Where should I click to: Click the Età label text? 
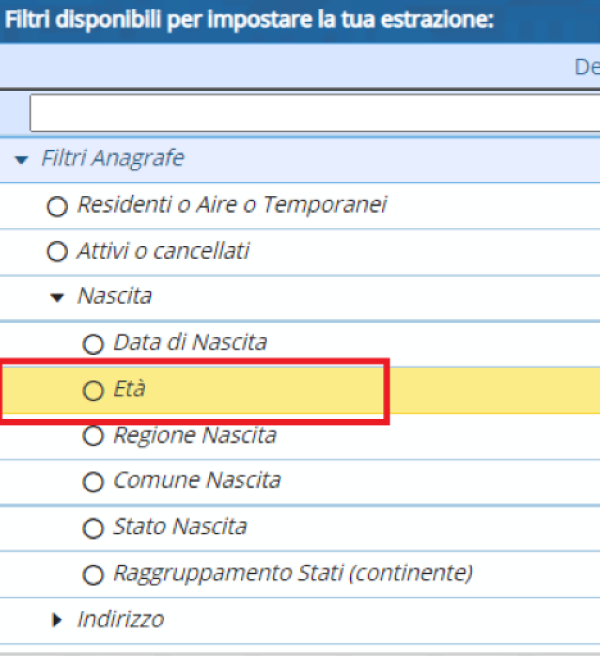pyautogui.click(x=130, y=389)
